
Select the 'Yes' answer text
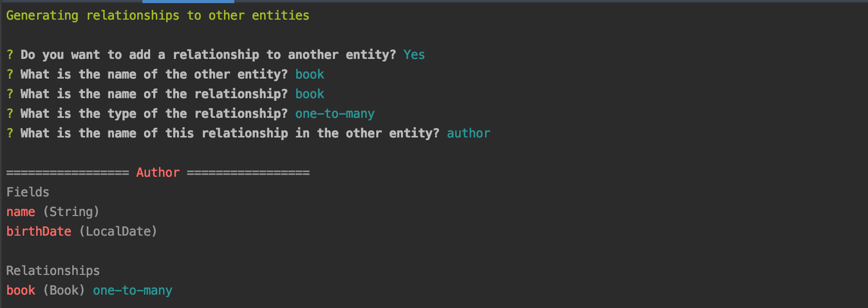(414, 55)
